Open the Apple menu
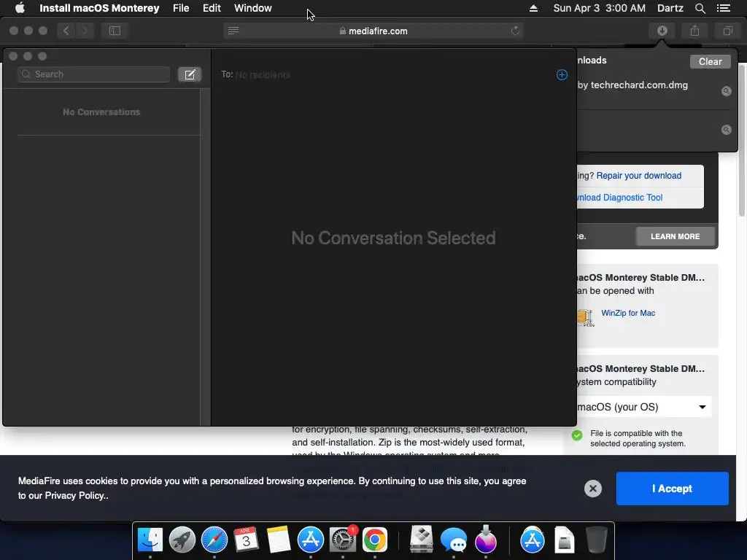The height and width of the screenshot is (560, 747). 20,8
